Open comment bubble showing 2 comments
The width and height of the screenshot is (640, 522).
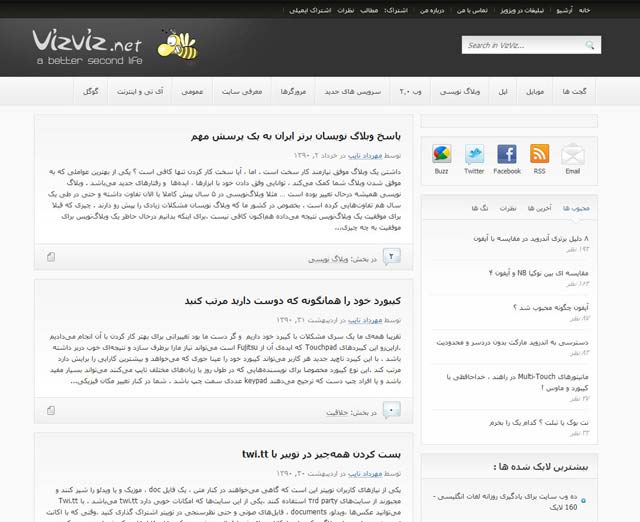point(393,257)
